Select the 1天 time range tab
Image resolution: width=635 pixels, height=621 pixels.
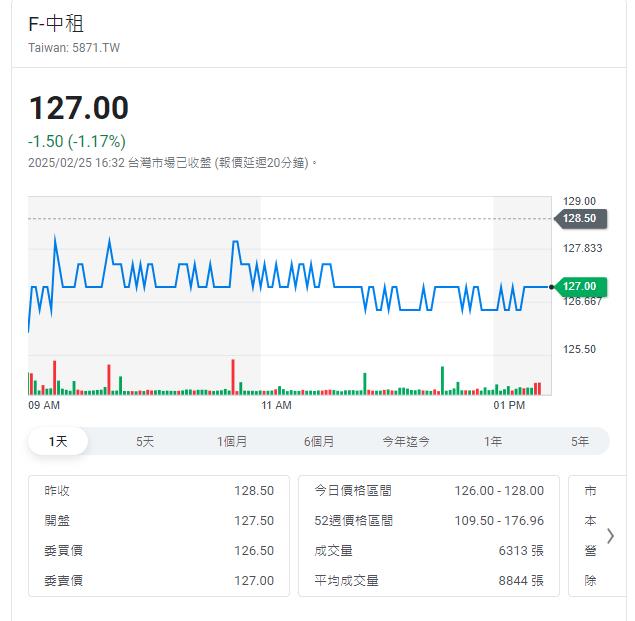[58, 441]
